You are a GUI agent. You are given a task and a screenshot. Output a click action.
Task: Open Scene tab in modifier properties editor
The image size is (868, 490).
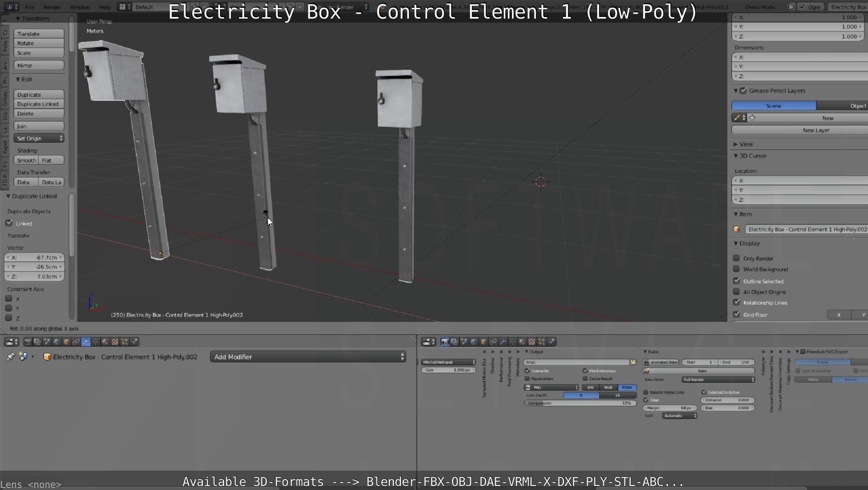[x=47, y=342]
